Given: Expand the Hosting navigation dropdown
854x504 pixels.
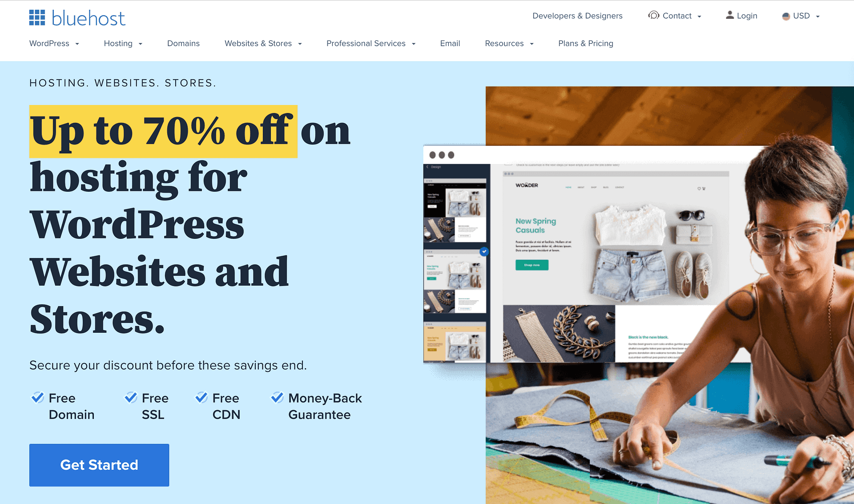Looking at the screenshot, I should pyautogui.click(x=123, y=43).
